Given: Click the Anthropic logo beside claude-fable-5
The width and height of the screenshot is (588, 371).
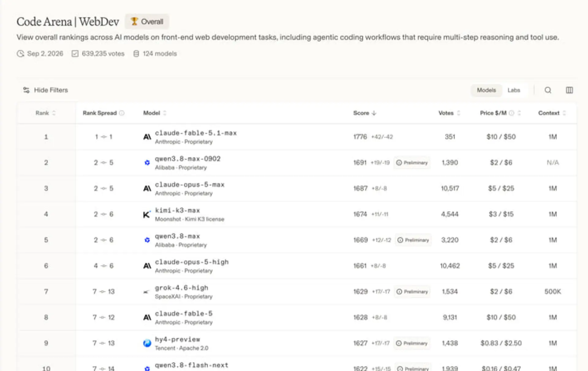Looking at the screenshot, I should click(x=147, y=317).
